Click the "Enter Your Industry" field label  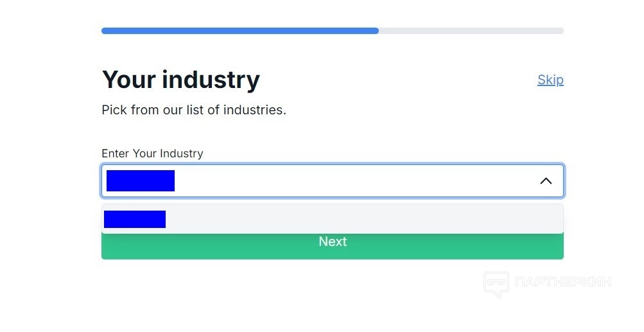point(152,153)
